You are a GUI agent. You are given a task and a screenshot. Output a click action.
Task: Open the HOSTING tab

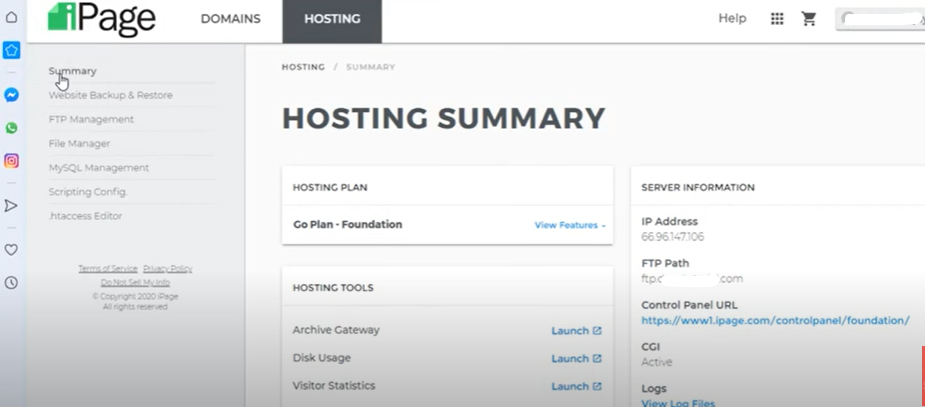pos(332,21)
